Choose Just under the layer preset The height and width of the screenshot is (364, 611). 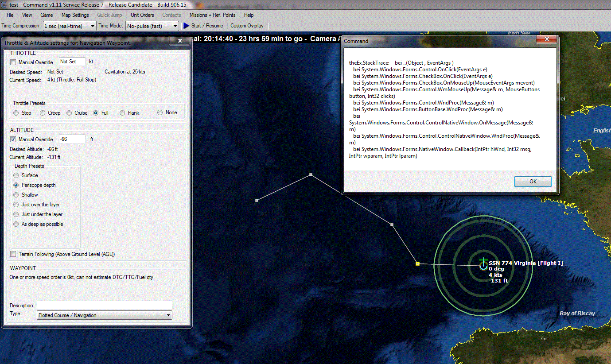(x=16, y=214)
